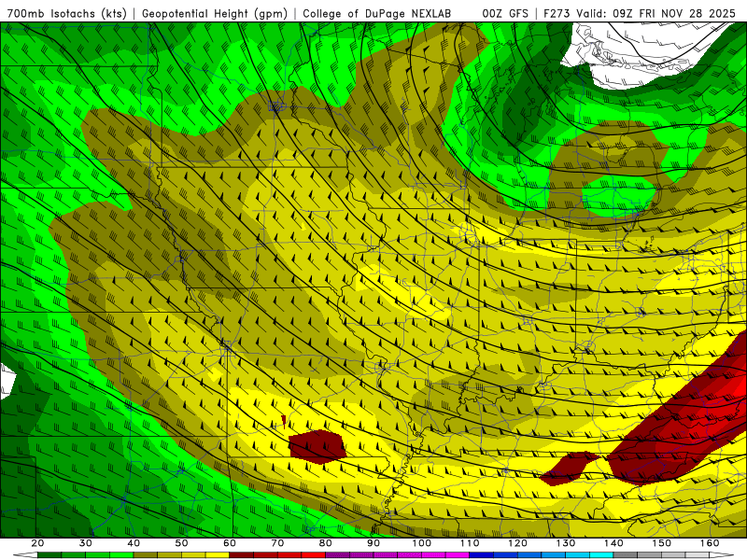Click the 160 value on the color scale
This screenshot has width=747, height=560.
(710, 543)
